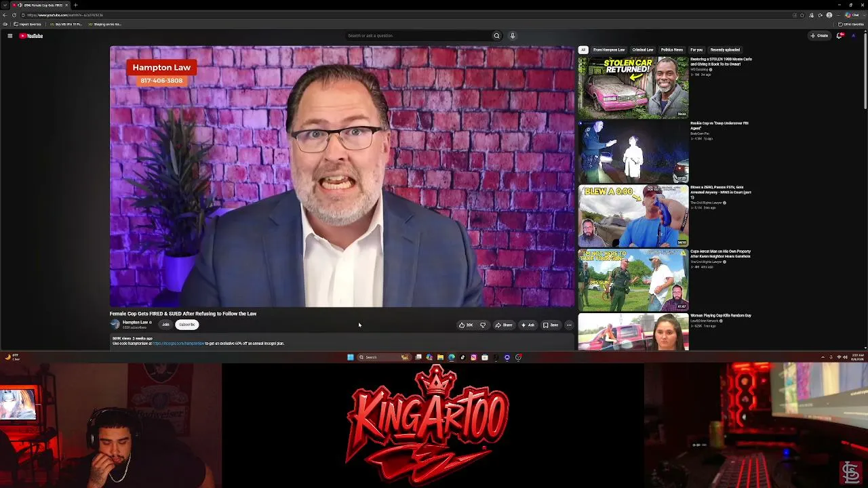Open the Woman Playing Cop video thumbnail

point(633,332)
